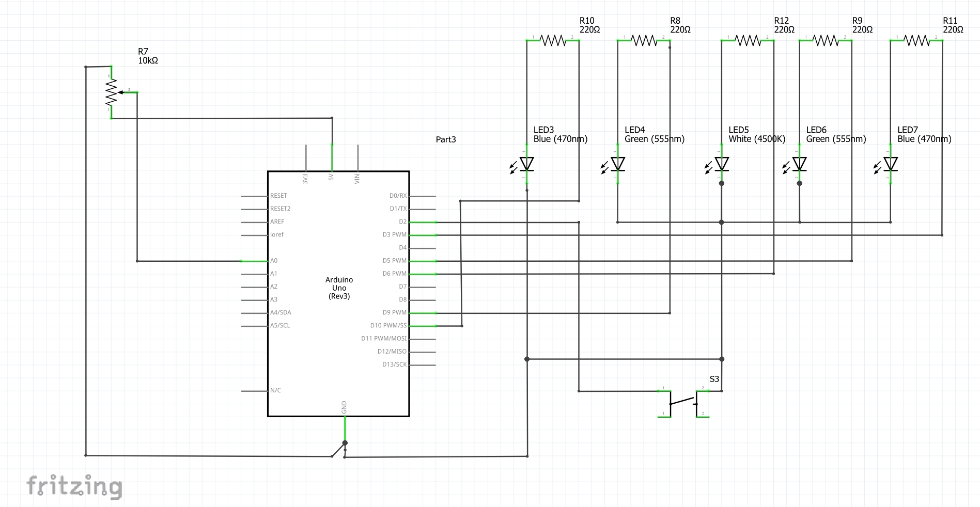Select the R11 resistor symbol
The height and width of the screenshot is (507, 980).
(916, 40)
